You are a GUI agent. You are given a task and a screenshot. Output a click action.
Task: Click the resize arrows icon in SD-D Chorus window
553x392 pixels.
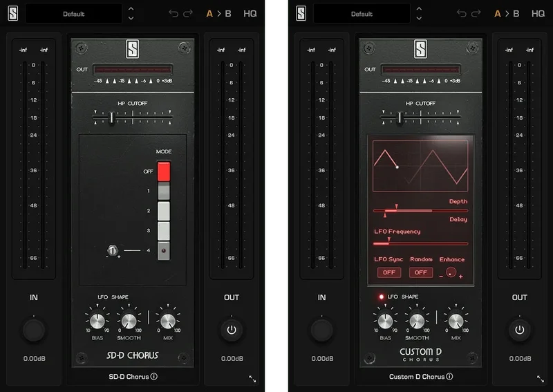(252, 379)
